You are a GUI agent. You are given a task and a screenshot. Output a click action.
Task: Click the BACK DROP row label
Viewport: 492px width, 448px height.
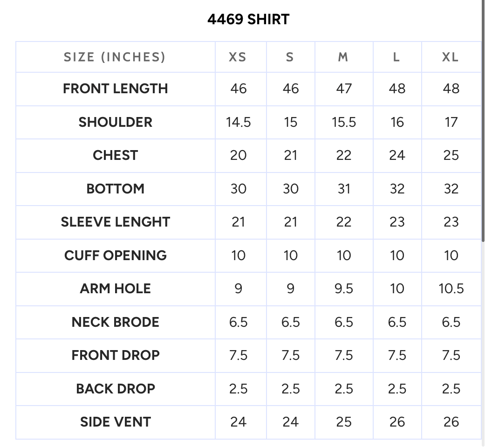click(115, 389)
